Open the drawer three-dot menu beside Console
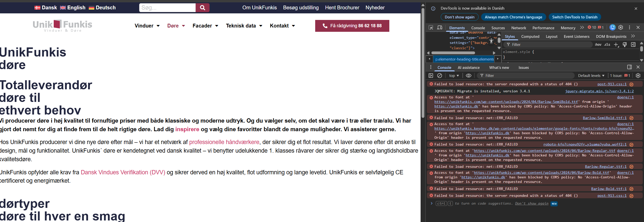The image size is (644, 222). pos(431,67)
